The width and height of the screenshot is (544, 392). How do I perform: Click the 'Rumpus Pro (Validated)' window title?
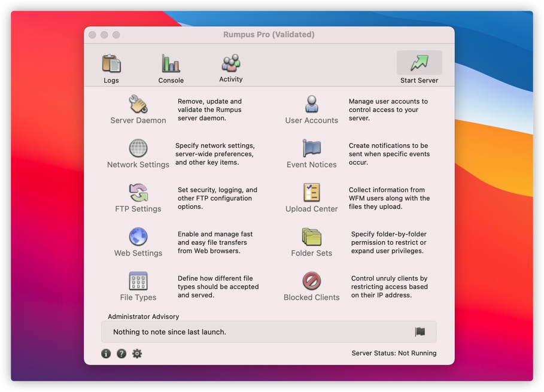pos(269,34)
